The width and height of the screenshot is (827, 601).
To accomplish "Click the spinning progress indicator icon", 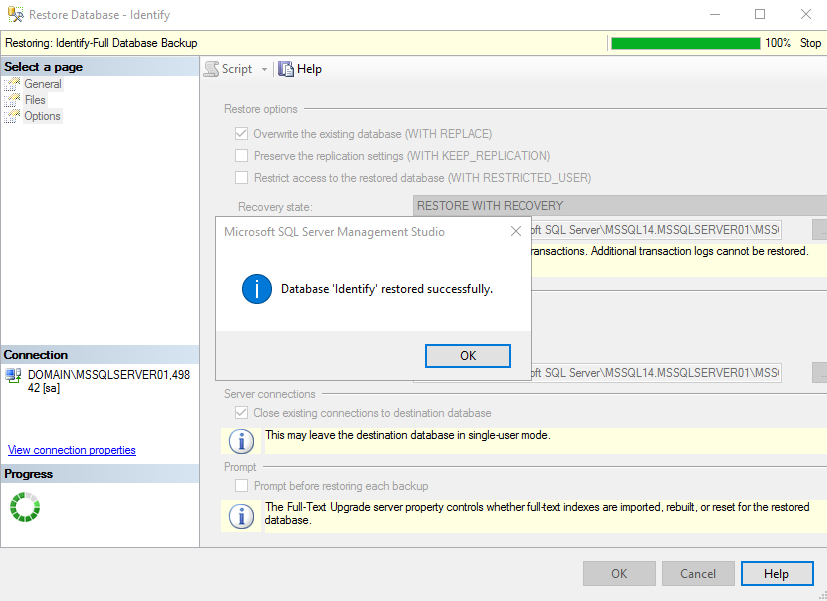I will (x=25, y=507).
